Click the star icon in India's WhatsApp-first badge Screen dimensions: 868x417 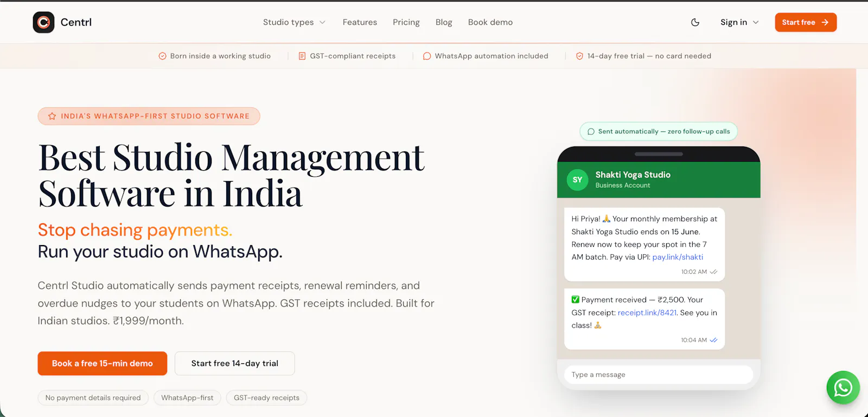coord(52,116)
